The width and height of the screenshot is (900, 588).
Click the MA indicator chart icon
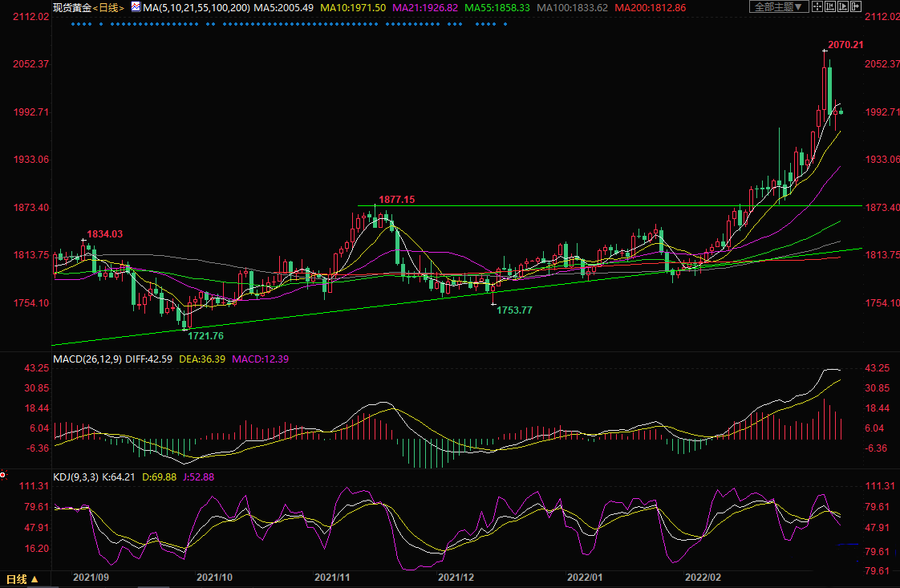click(x=136, y=7)
